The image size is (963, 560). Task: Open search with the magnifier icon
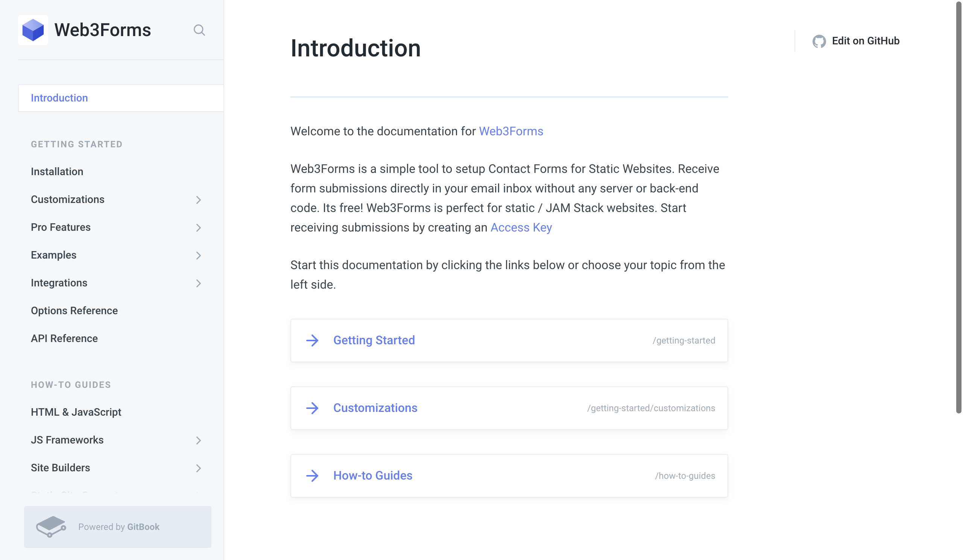(199, 30)
